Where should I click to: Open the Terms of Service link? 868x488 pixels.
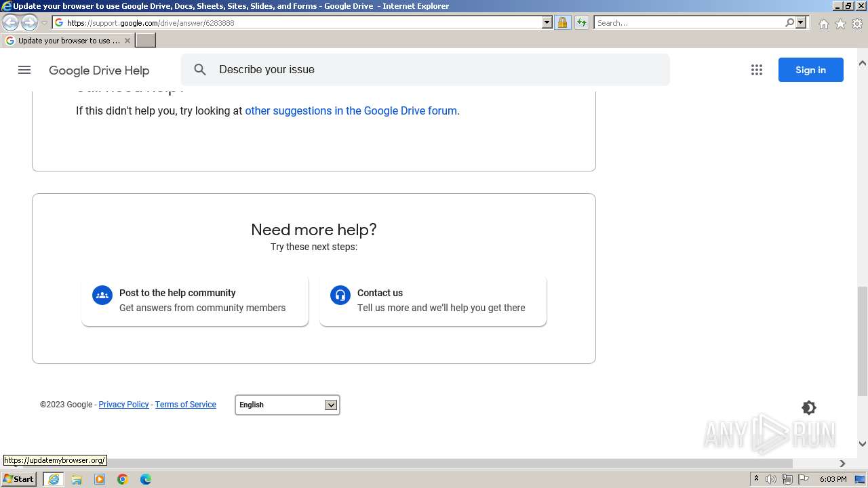186,405
